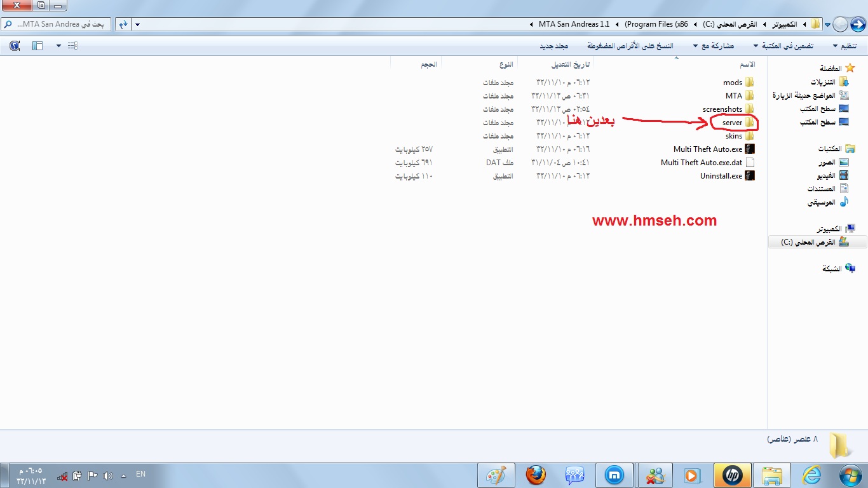Click Program Files (x86) breadcrumb
The image size is (868, 488).
click(656, 24)
